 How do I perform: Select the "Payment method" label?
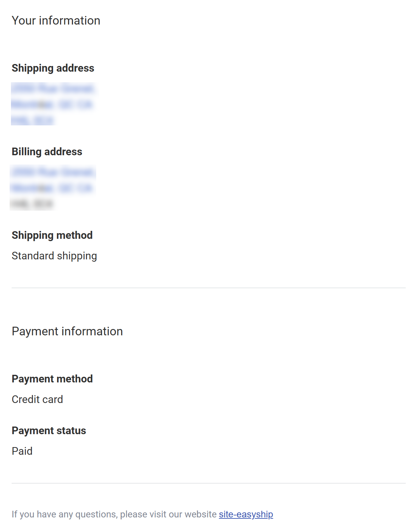click(52, 379)
